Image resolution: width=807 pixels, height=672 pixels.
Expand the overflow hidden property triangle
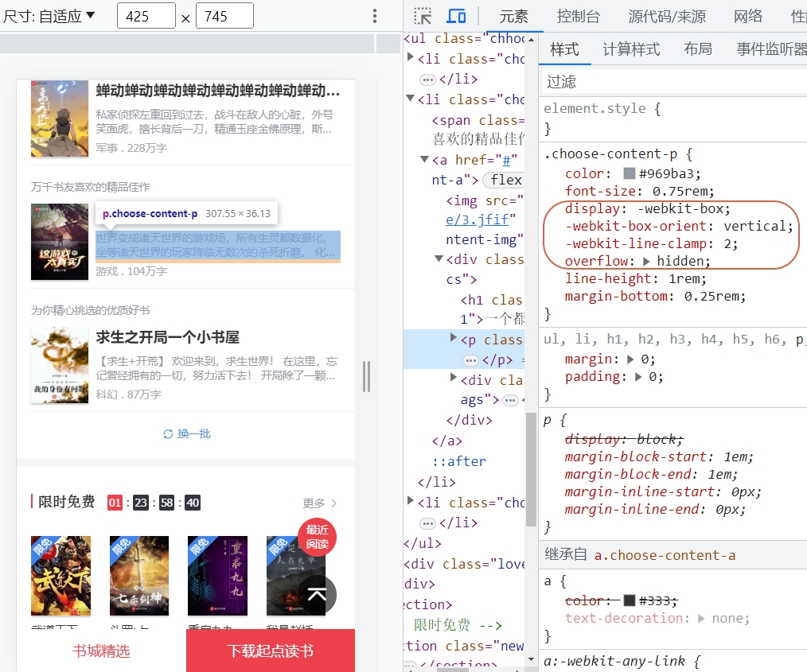pyautogui.click(x=646, y=261)
